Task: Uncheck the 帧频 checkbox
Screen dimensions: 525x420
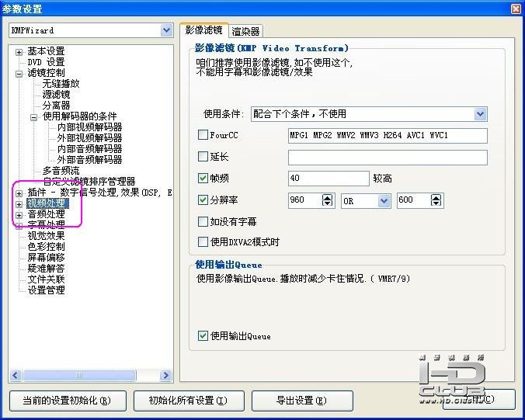Action: click(203, 178)
